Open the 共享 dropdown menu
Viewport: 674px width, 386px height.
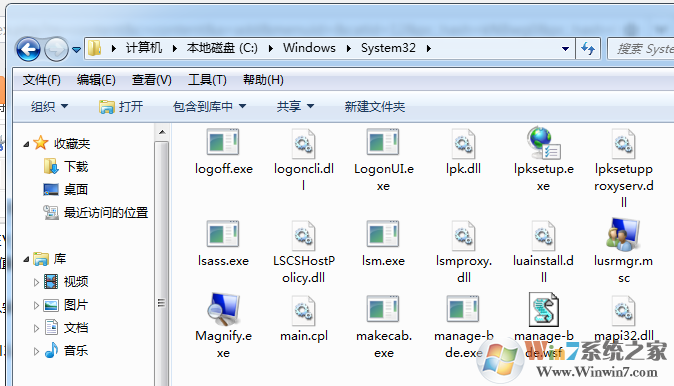[295, 106]
